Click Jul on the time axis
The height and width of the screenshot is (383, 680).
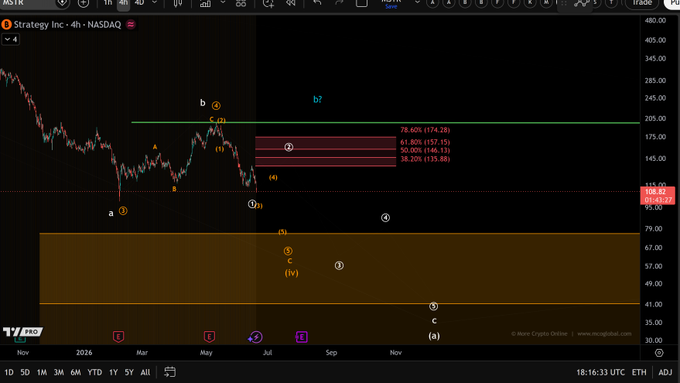pos(268,352)
